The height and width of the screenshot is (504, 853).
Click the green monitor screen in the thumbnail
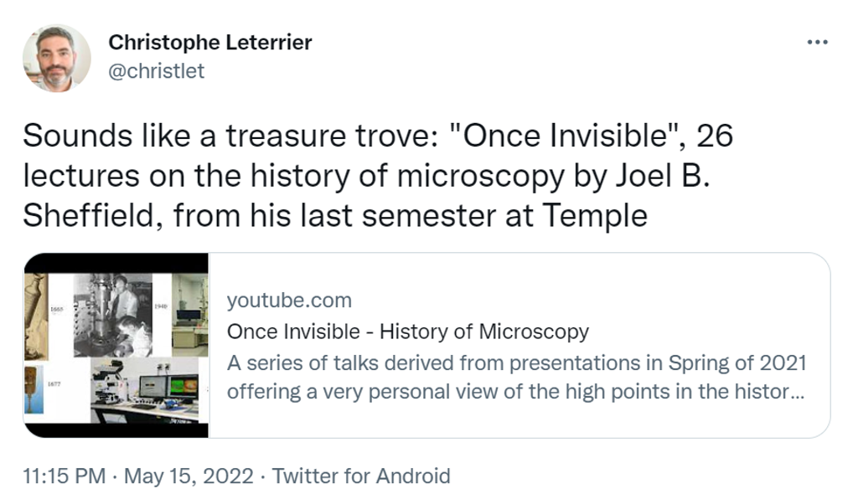[x=184, y=388]
